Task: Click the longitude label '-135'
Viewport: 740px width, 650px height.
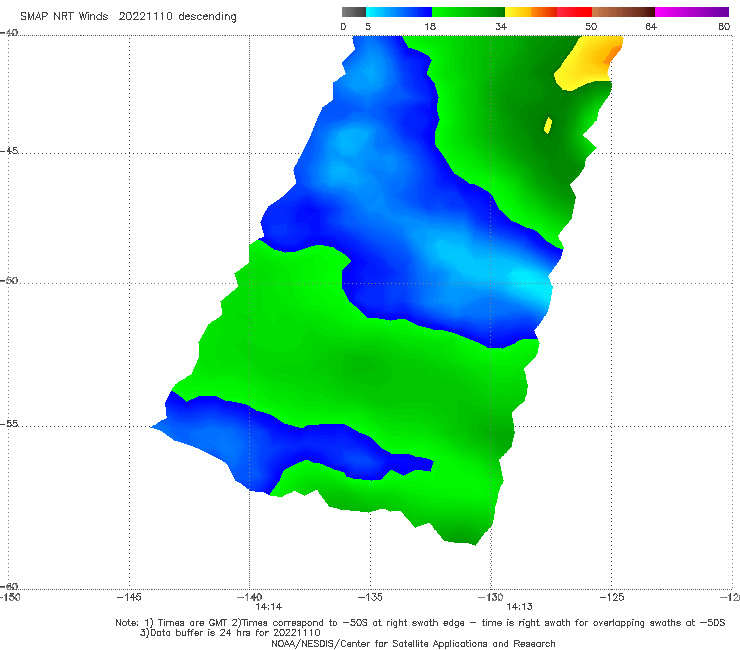Action: point(370,597)
